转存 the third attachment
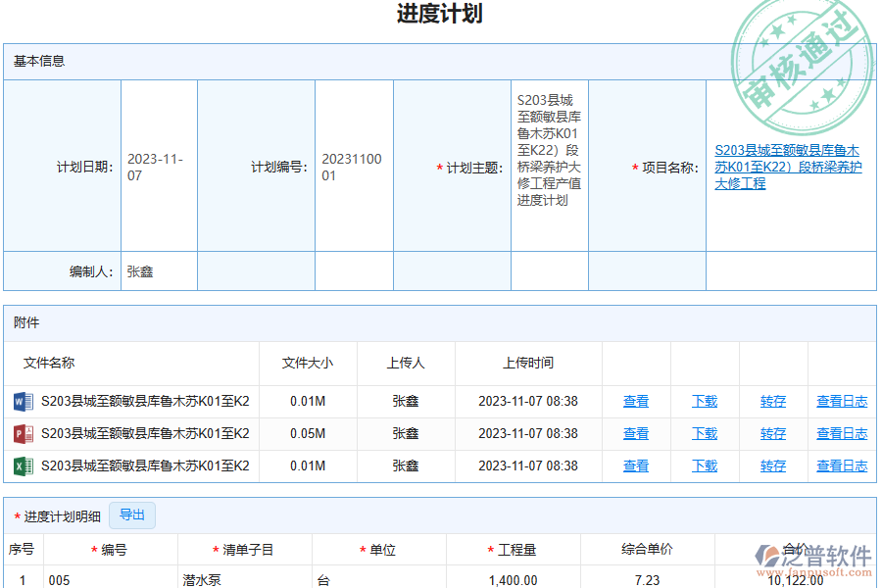 pos(772,465)
